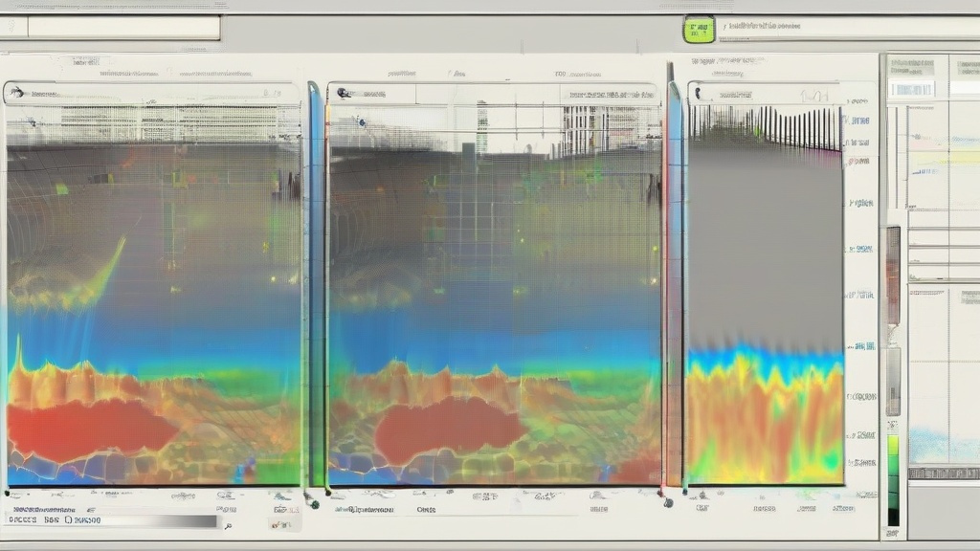The width and height of the screenshot is (980, 551).
Task: Click the striped horizontal scrollbar in the far-right sidebar
Action: tap(943, 474)
